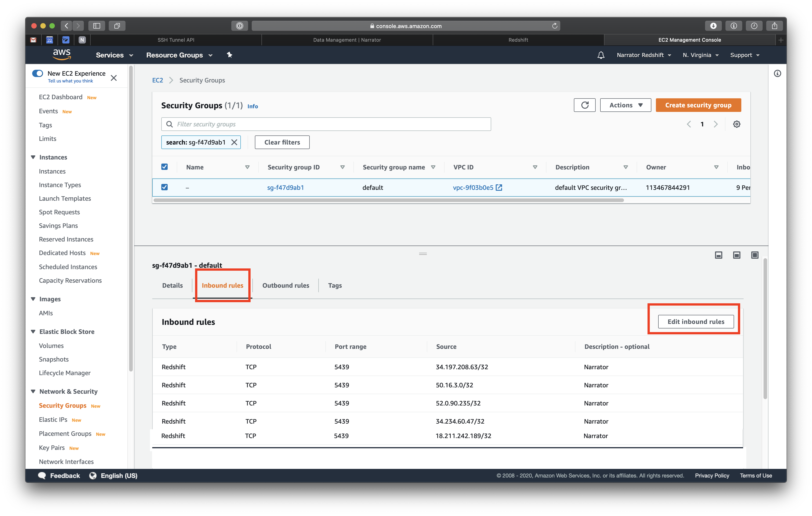The height and width of the screenshot is (516, 812).
Task: Uncheck the select-all header checkbox
Action: tap(164, 167)
